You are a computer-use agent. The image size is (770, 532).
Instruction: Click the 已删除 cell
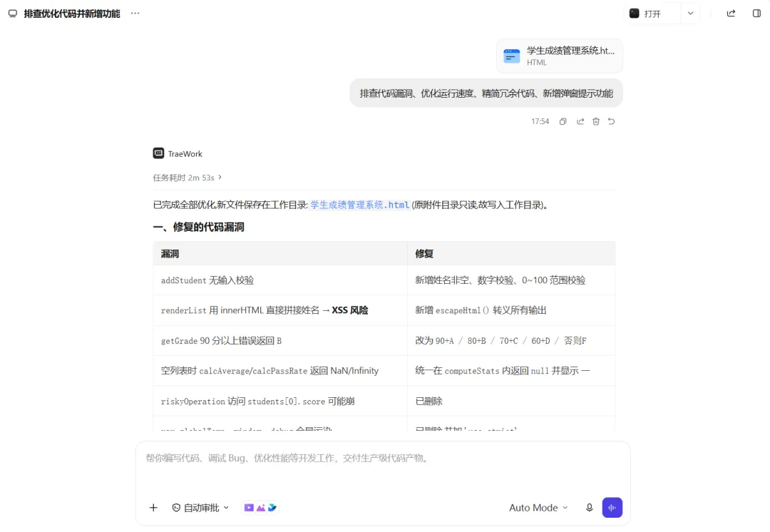point(511,401)
